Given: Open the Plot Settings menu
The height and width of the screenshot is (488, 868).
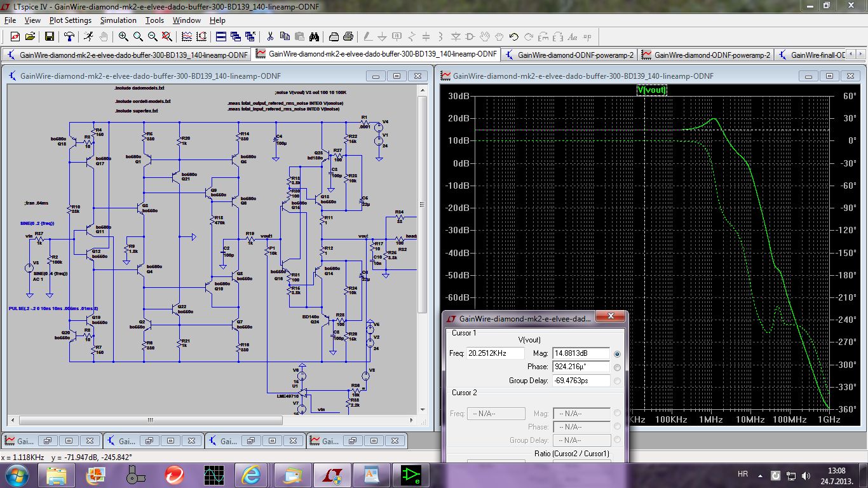Looking at the screenshot, I should (71, 20).
